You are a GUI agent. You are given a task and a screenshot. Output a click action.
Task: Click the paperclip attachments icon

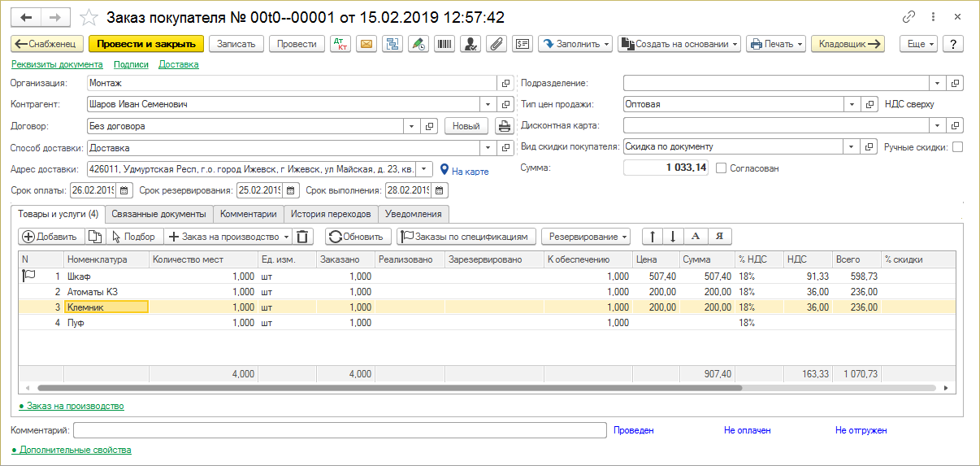tap(495, 45)
